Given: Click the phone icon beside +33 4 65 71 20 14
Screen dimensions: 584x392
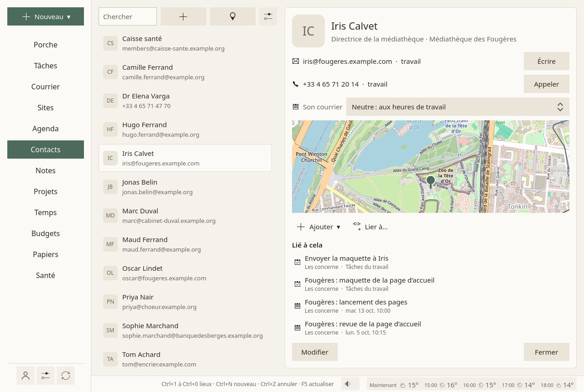Looking at the screenshot, I should (296, 84).
